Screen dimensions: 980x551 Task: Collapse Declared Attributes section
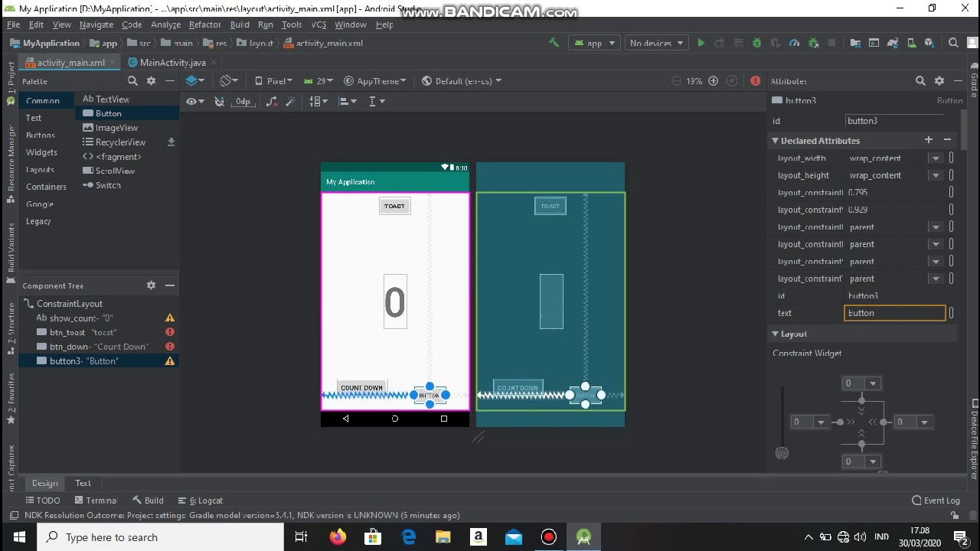click(775, 141)
